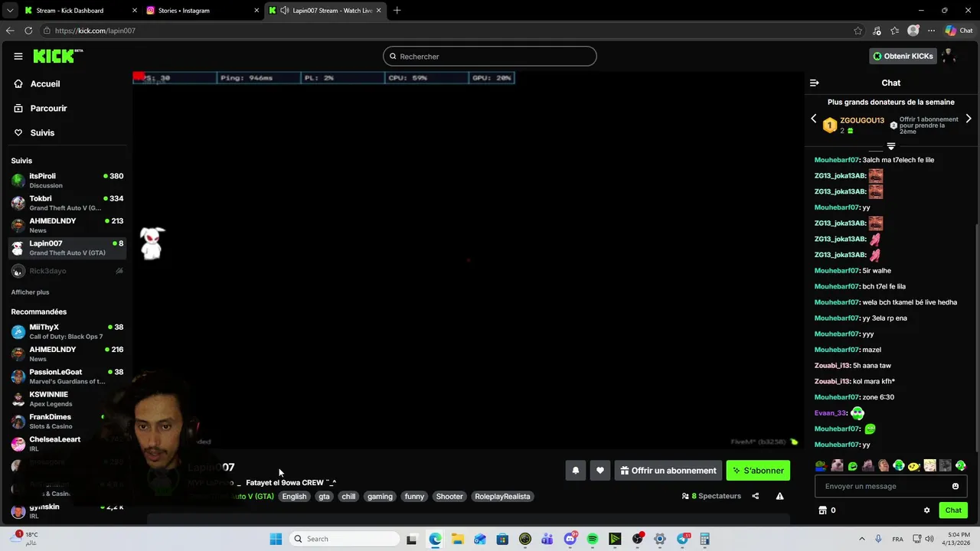This screenshot has width=980, height=551.
Task: Share the stream via share icon
Action: pyautogui.click(x=756, y=496)
